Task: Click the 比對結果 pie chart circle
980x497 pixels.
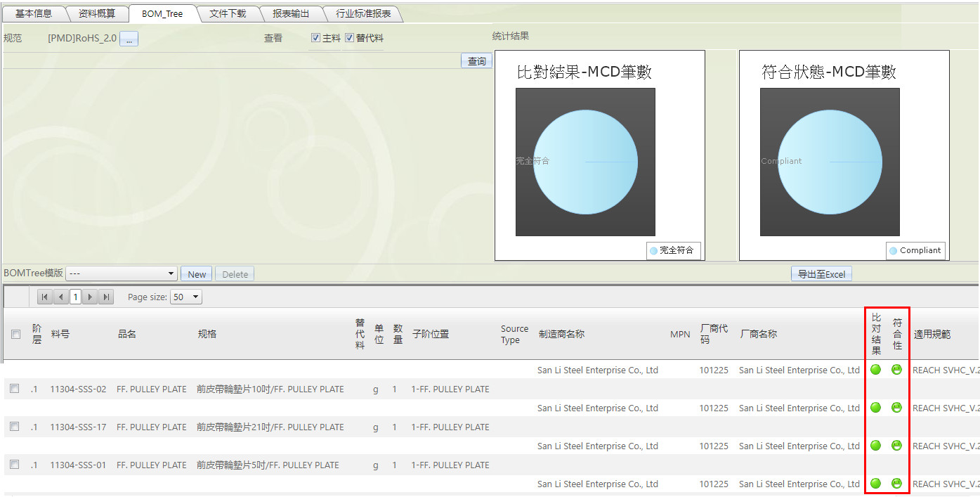Action: [x=585, y=162]
